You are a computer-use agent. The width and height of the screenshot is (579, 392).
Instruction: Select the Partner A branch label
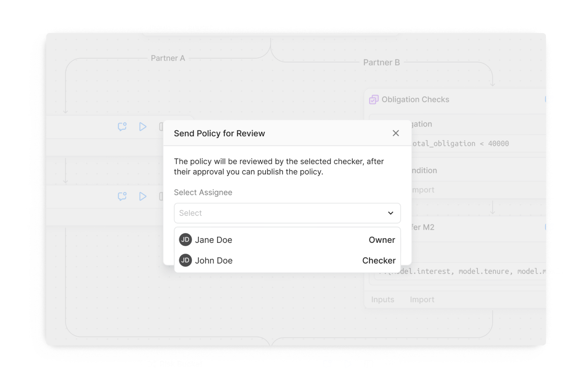point(168,58)
